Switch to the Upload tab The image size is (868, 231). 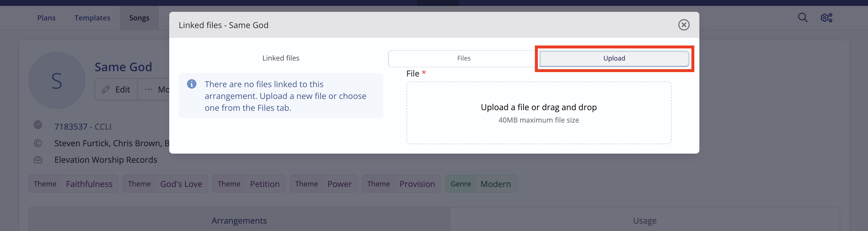click(614, 58)
